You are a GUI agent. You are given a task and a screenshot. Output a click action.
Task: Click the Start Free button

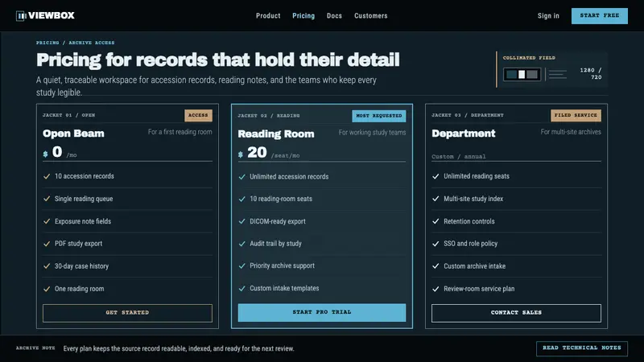(599, 15)
